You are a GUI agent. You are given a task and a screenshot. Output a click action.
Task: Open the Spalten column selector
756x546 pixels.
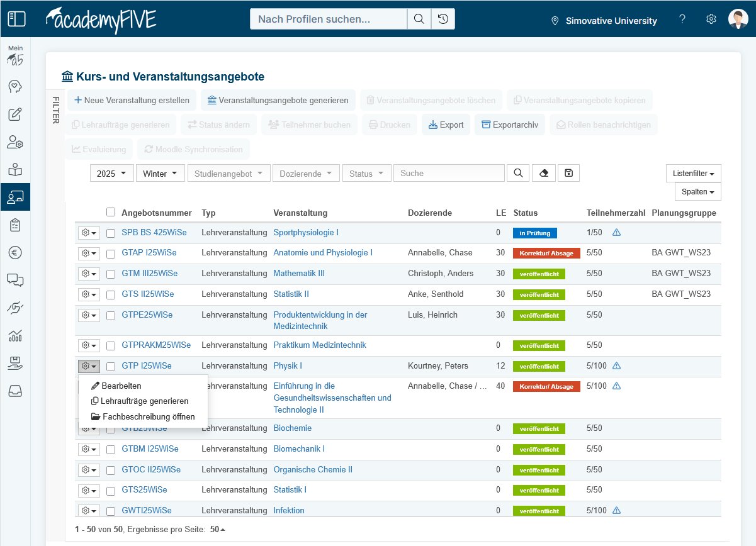pos(697,192)
